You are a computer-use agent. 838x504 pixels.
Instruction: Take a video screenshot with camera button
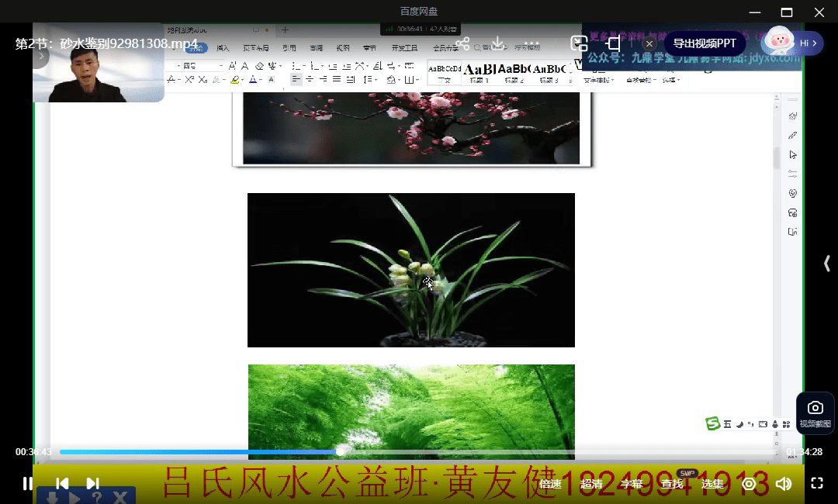[815, 413]
